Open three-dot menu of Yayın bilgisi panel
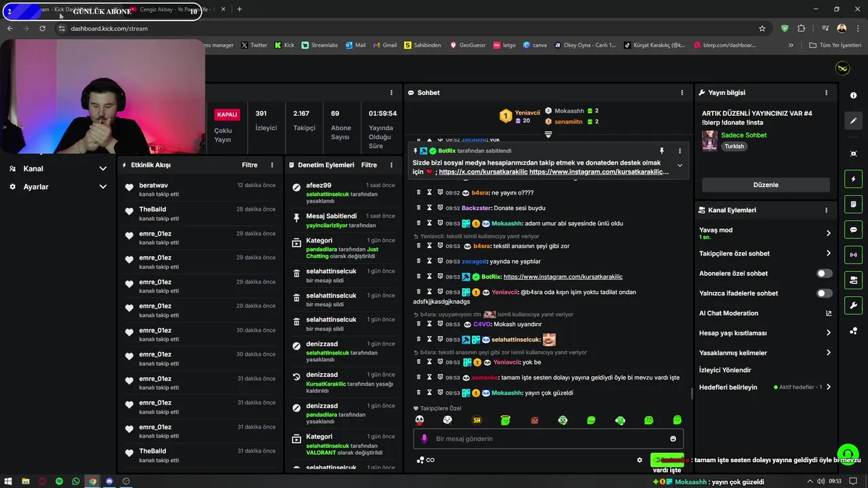This screenshot has width=868, height=488. (x=826, y=92)
